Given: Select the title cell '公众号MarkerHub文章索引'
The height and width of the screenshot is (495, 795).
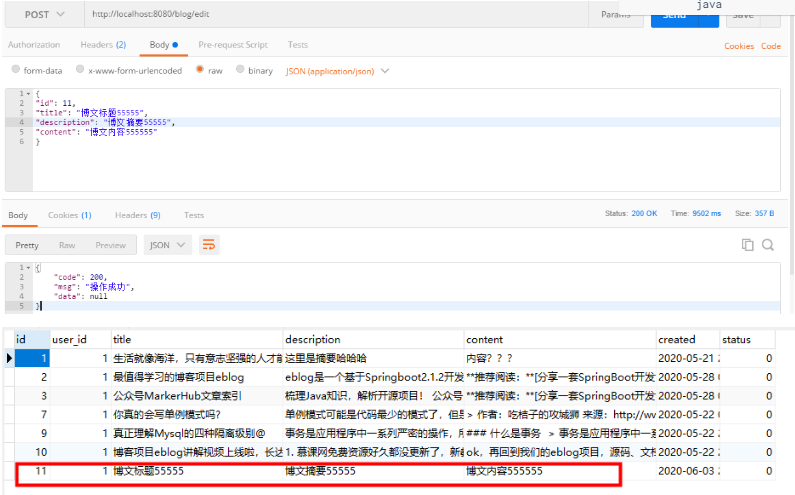Looking at the screenshot, I should coord(197,396).
